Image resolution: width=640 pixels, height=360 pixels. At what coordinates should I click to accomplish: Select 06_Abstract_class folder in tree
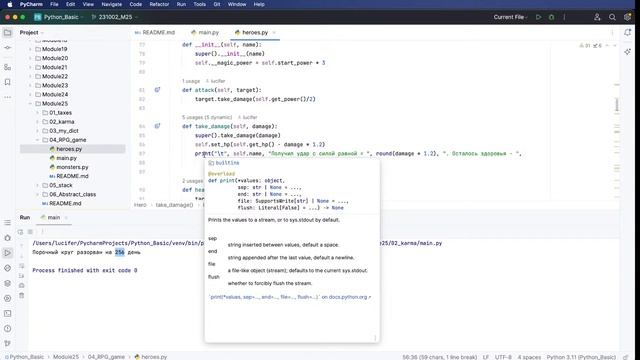tap(73, 195)
